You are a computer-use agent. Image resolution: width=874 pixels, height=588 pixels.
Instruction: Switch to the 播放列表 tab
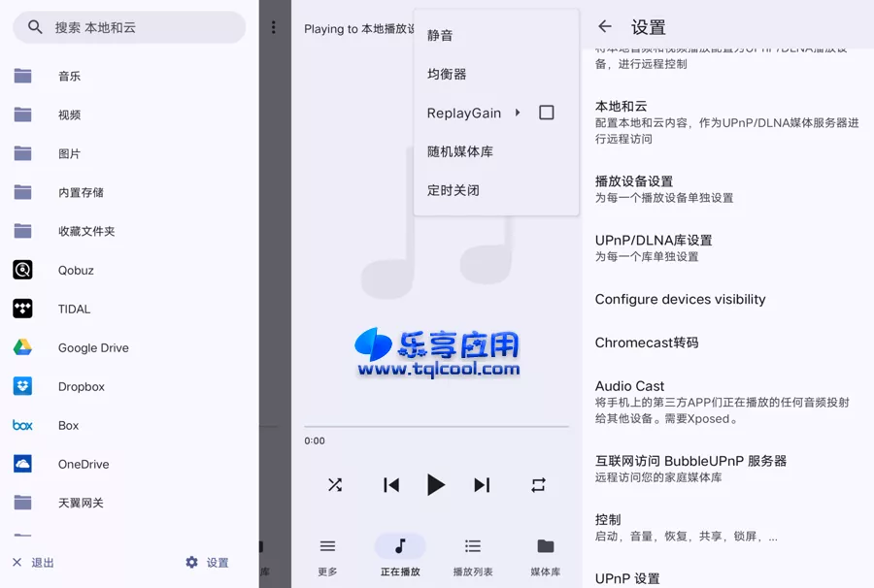[473, 553]
